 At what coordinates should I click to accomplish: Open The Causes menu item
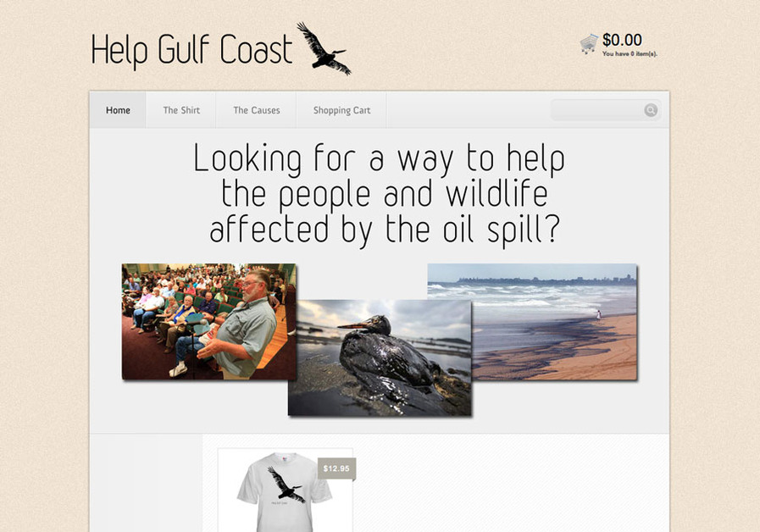[x=257, y=110]
